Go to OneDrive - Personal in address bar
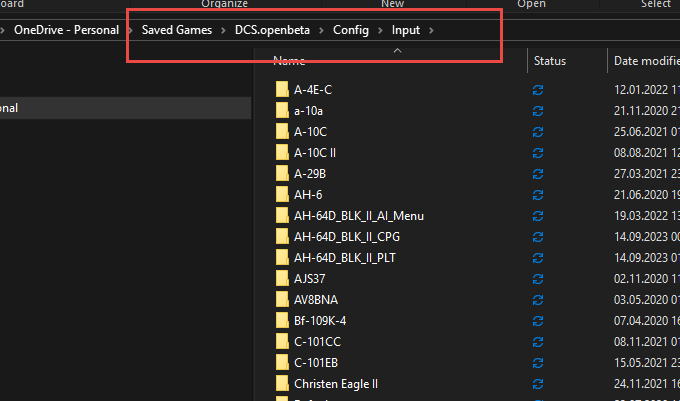This screenshot has width=680, height=401. click(66, 30)
